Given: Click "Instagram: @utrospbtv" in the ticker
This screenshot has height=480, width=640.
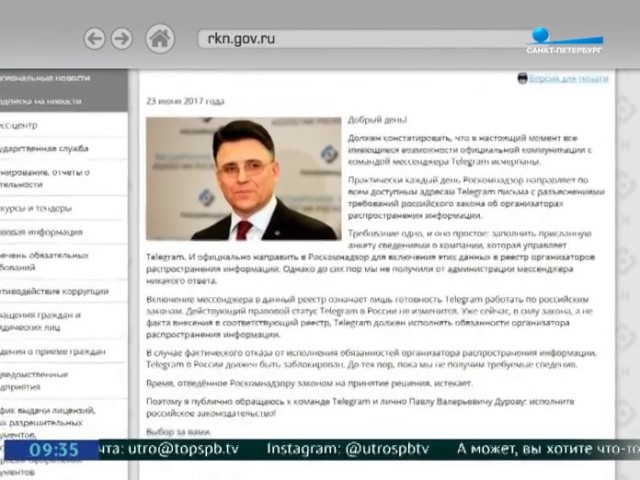Looking at the screenshot, I should [x=348, y=449].
